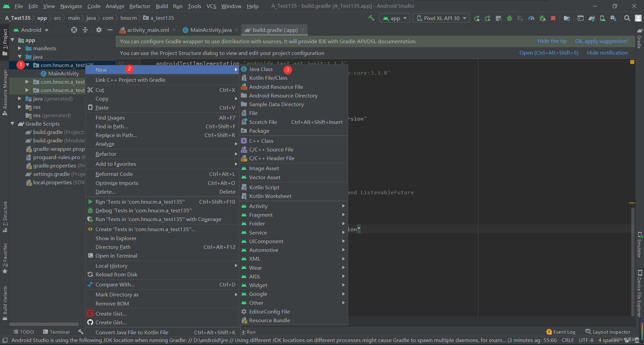Click Find Usages in context menu
644x345 pixels.
162,118
